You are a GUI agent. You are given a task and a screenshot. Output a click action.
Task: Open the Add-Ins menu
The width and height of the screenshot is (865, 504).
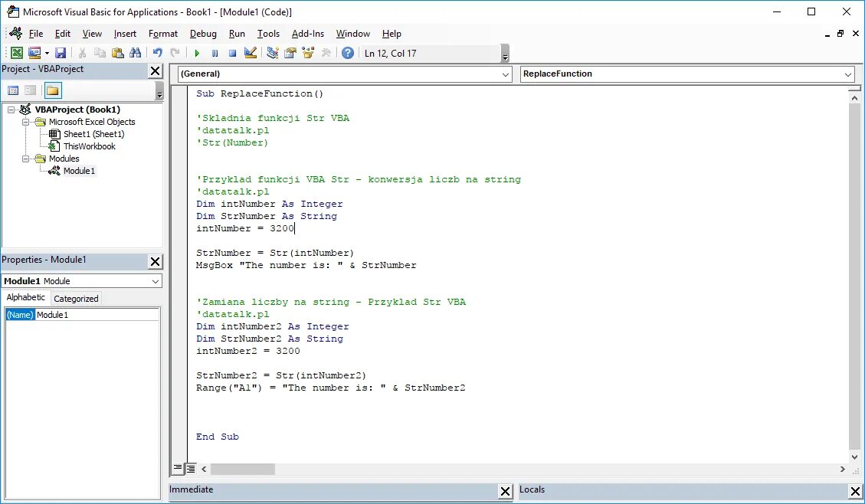308,34
